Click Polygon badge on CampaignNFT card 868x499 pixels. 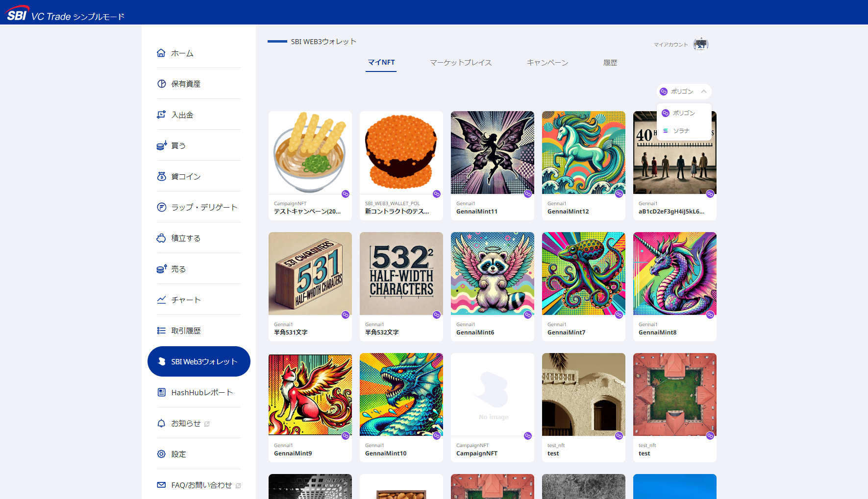tap(528, 436)
